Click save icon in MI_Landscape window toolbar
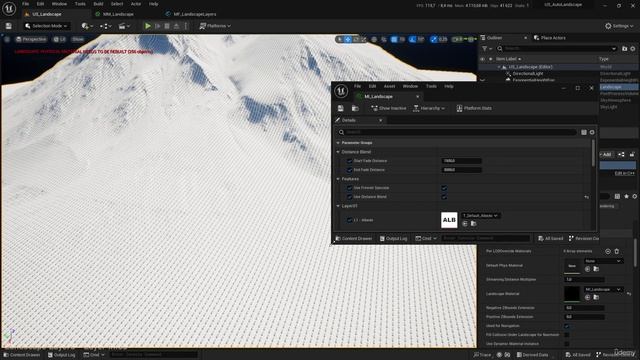This screenshot has width=640, height=360. click(x=340, y=108)
